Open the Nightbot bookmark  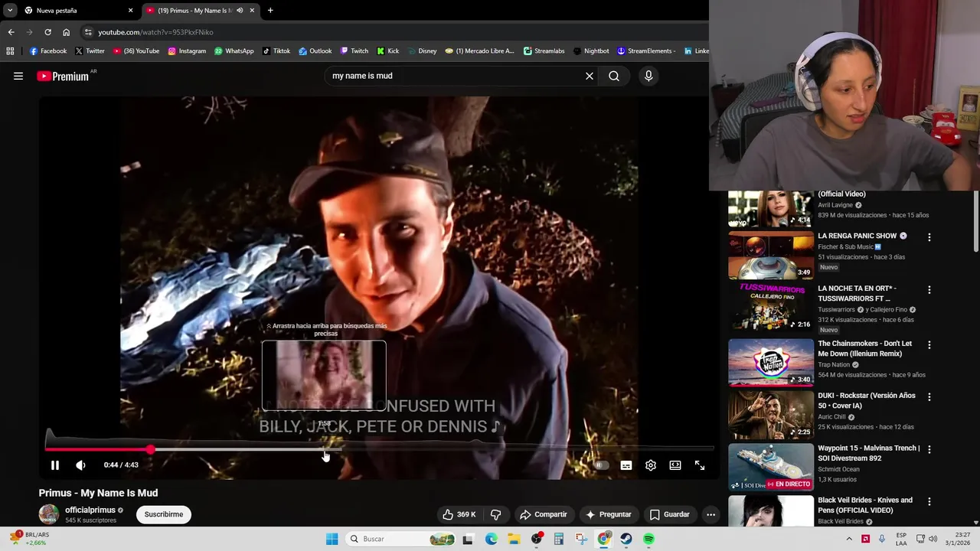click(x=590, y=51)
